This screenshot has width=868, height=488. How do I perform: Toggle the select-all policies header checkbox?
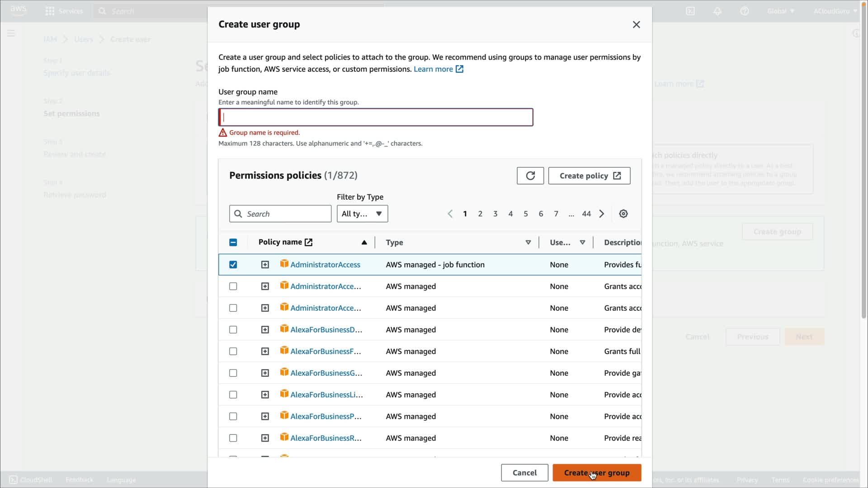coord(233,243)
